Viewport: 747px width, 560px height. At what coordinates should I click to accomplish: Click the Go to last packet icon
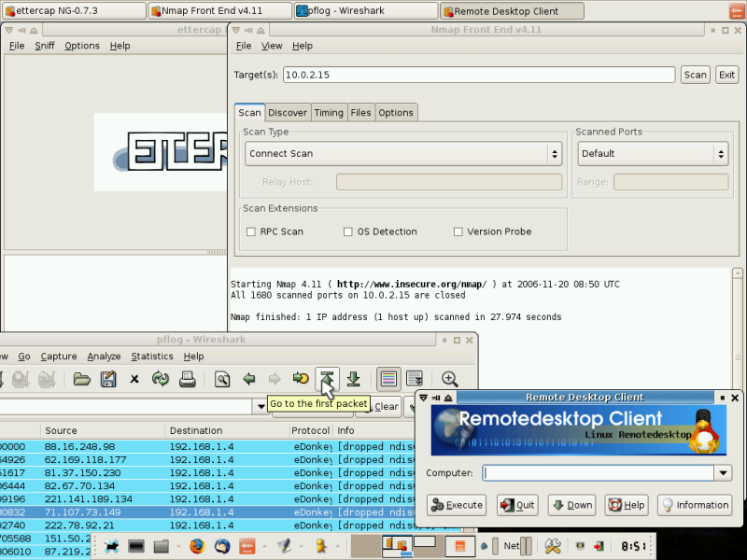pos(353,379)
